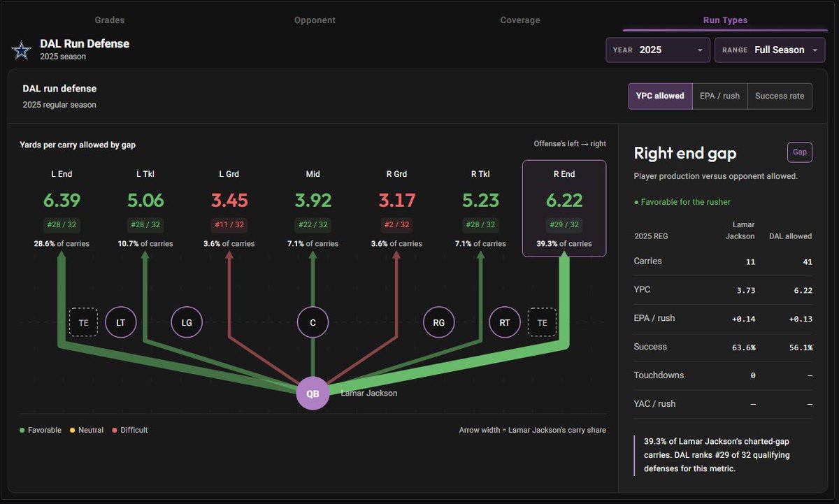Click the DAL allowed YPC value 6.22
The height and width of the screenshot is (504, 839).
(x=803, y=290)
